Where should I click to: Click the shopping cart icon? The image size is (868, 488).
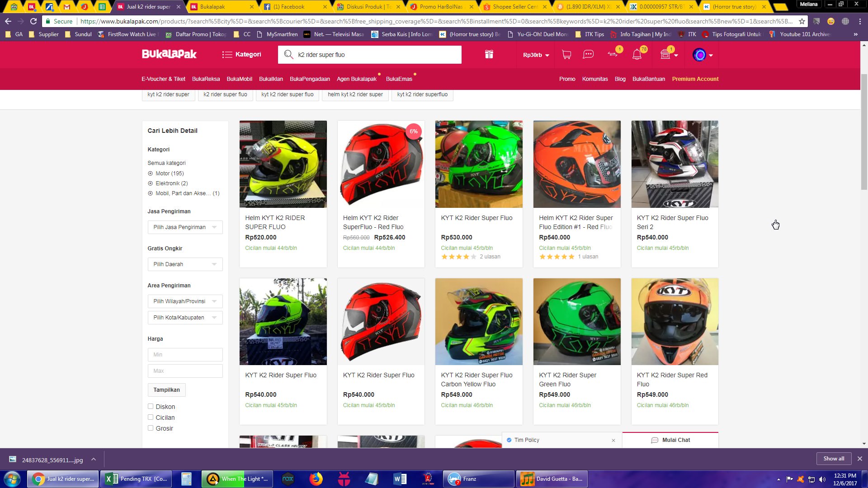click(566, 55)
